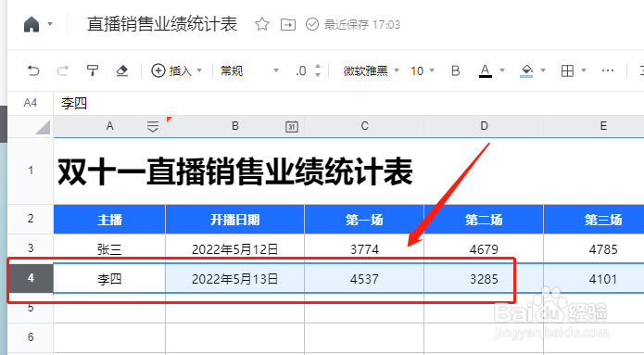The image size is (644, 355).
Task: Open the calendar icon in column B header
Action: (x=292, y=127)
